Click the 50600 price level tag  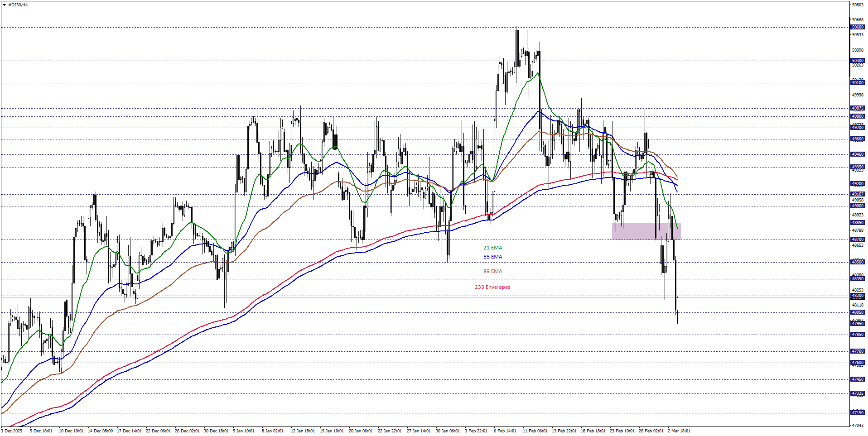click(858, 27)
